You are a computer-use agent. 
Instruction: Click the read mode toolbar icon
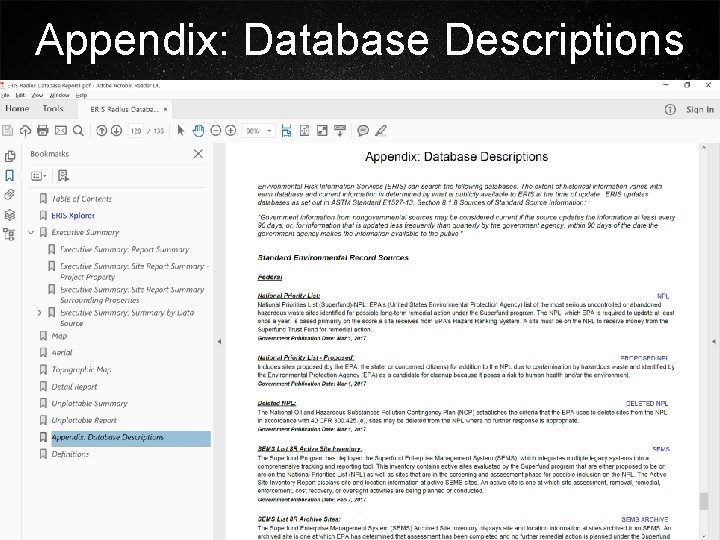340,131
